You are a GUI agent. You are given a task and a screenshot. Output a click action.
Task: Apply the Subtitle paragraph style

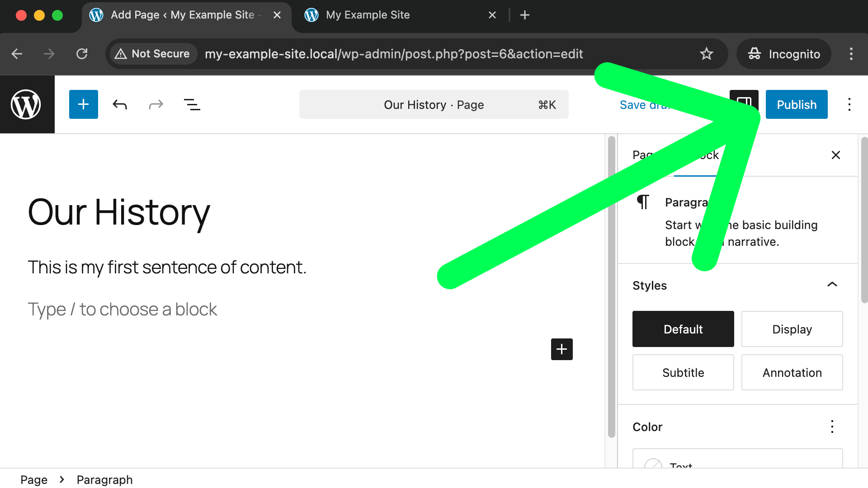[x=683, y=372]
